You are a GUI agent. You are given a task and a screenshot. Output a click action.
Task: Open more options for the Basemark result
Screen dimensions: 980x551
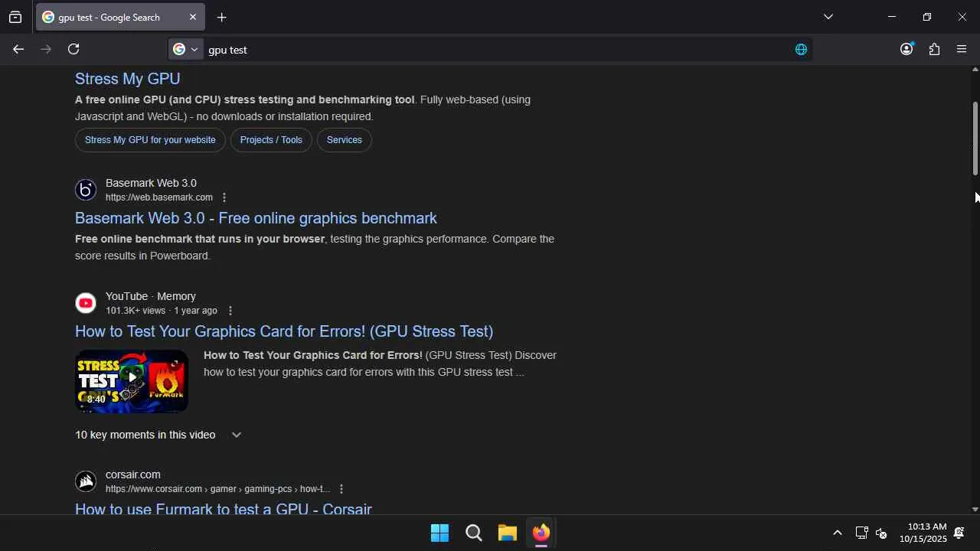(x=224, y=197)
